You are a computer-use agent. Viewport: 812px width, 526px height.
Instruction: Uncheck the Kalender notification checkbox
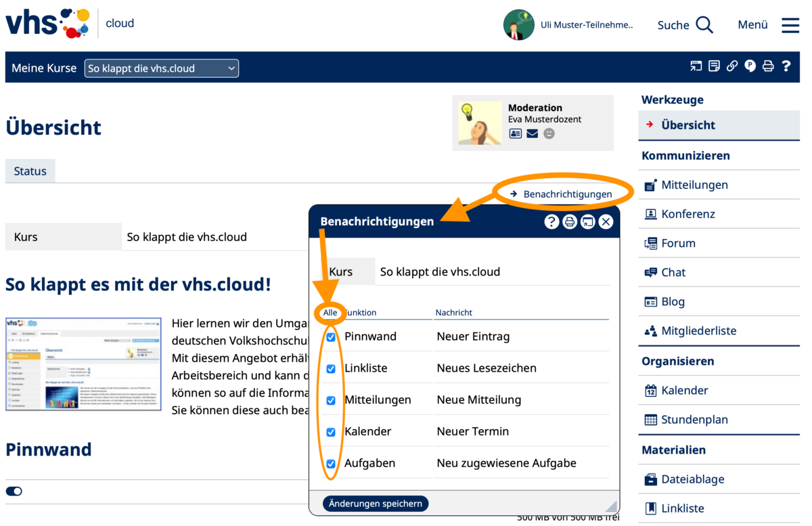pyautogui.click(x=331, y=432)
